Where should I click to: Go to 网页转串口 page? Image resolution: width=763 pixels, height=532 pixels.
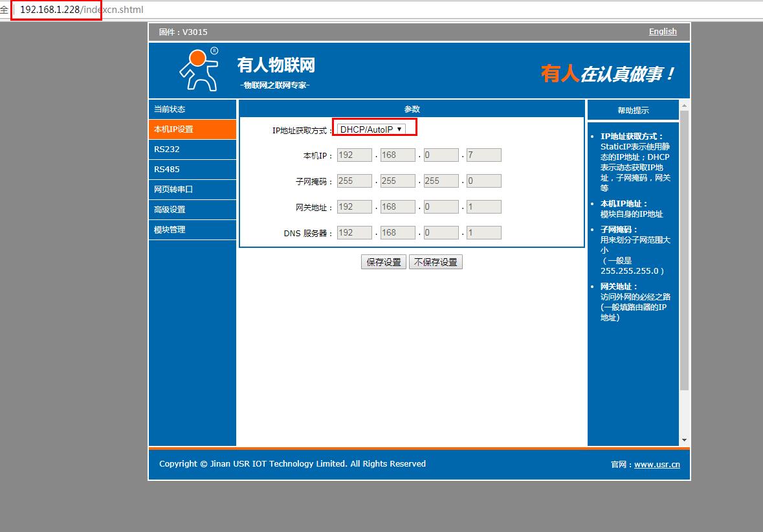tap(192, 190)
